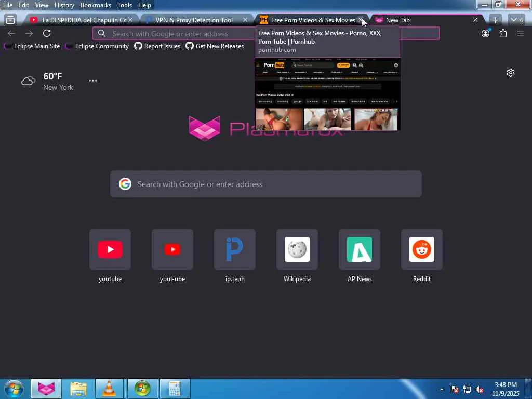Open Windows Explorer from the taskbar
Screen dimensions: 532x399
click(78, 389)
